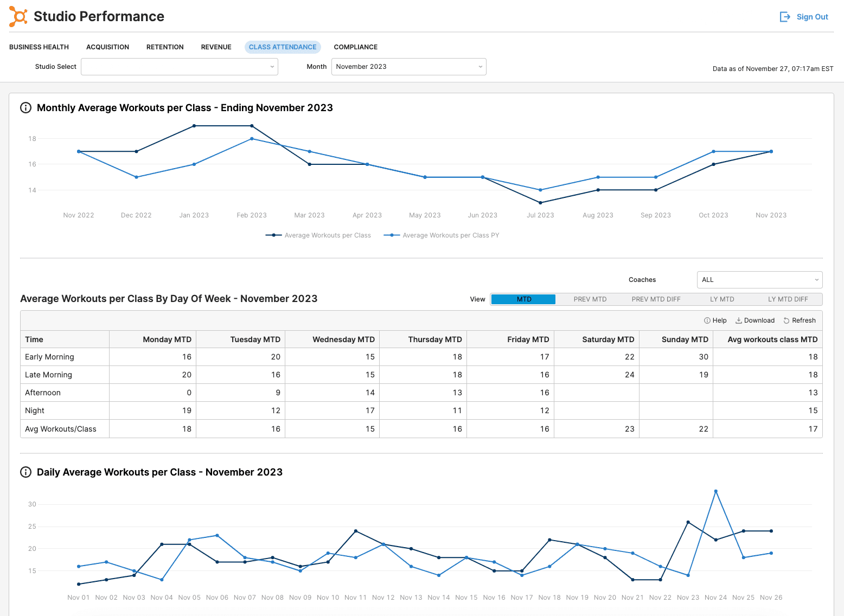This screenshot has height=616, width=844.
Task: Open the Coaches dropdown set to ALL
Action: pyautogui.click(x=759, y=280)
